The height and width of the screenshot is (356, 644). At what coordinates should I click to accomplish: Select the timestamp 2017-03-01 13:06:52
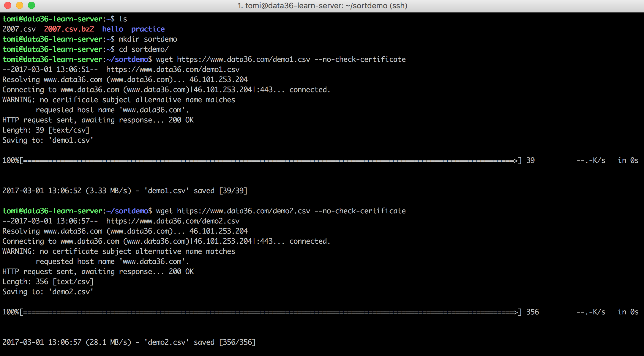42,190
